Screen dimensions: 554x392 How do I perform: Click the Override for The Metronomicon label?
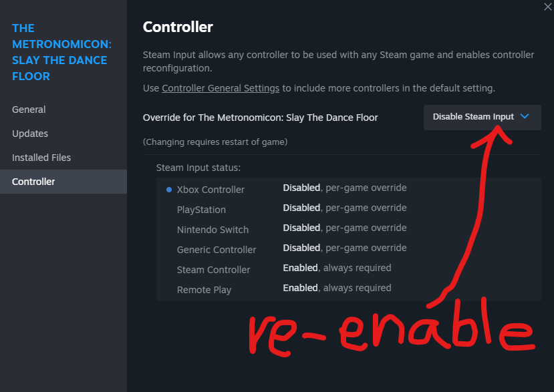point(260,118)
